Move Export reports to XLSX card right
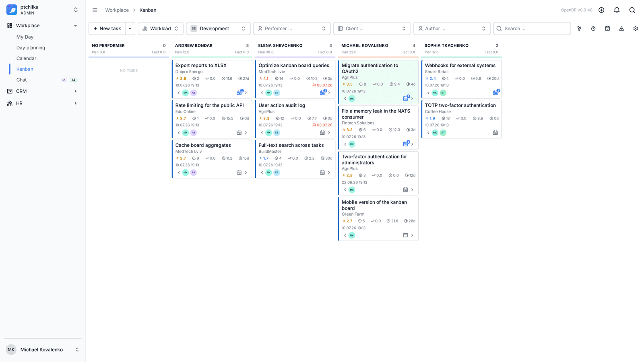Viewport: 644px width, 362px height. (246, 93)
